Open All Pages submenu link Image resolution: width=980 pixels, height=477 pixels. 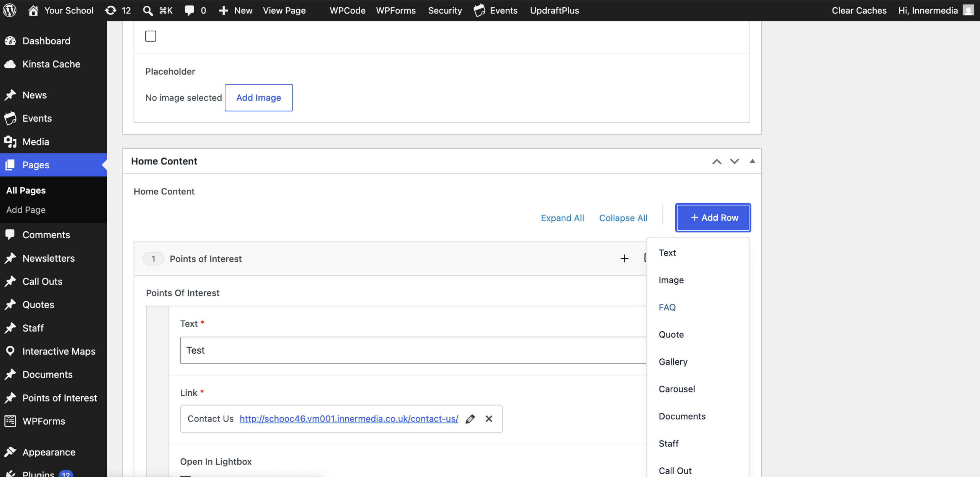26,190
